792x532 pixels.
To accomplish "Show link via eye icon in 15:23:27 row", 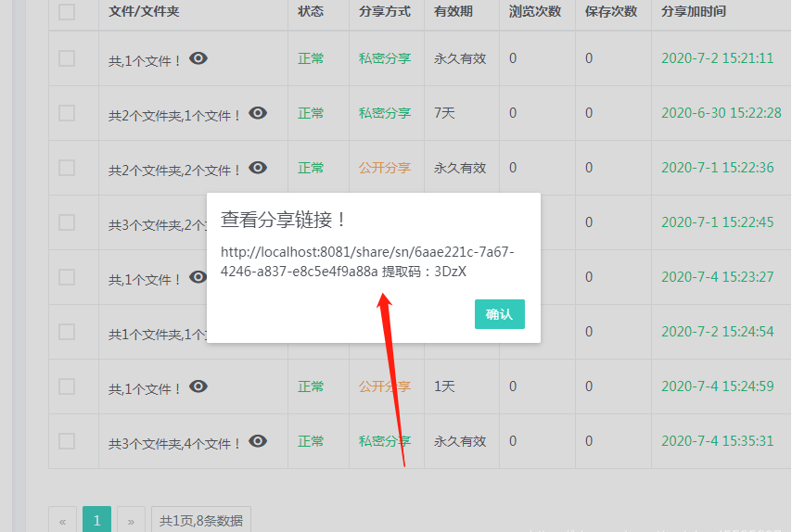I will click(x=198, y=276).
